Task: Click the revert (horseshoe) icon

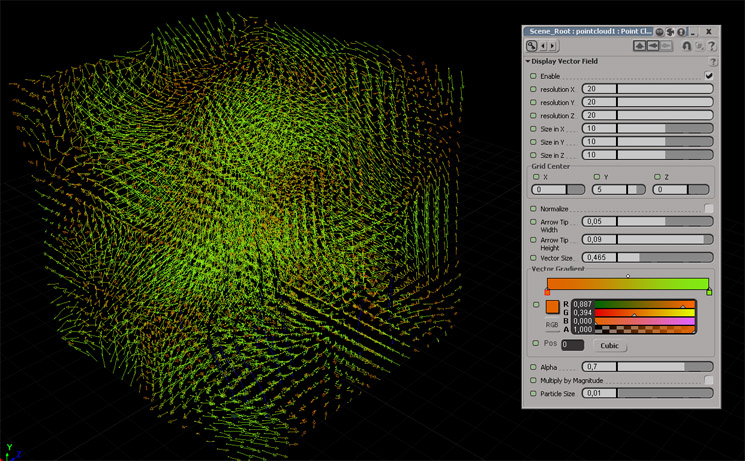Action: (686, 46)
